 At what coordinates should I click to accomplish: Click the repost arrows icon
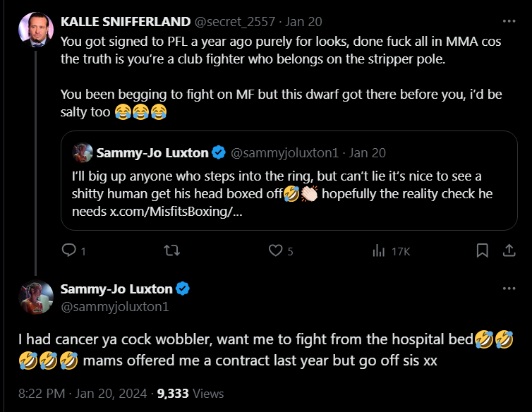[171, 250]
